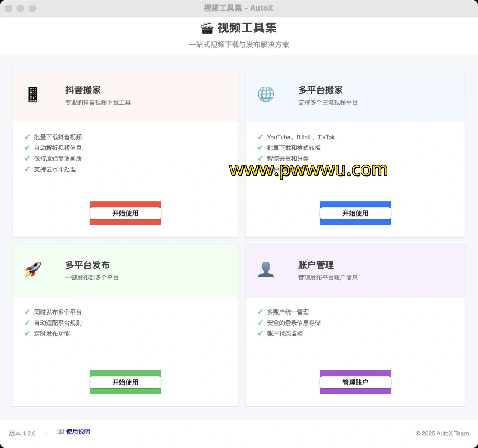
Task: Click green checkmark beside YouTube、Bilibili、TikTok
Action: click(x=260, y=137)
